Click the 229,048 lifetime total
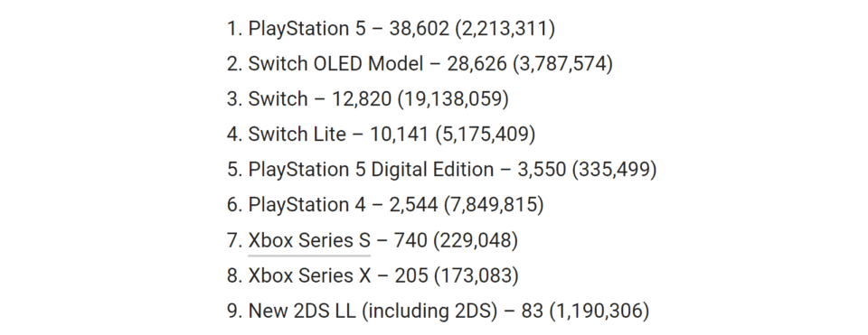Screen dimensions: 868x335 click(x=476, y=240)
